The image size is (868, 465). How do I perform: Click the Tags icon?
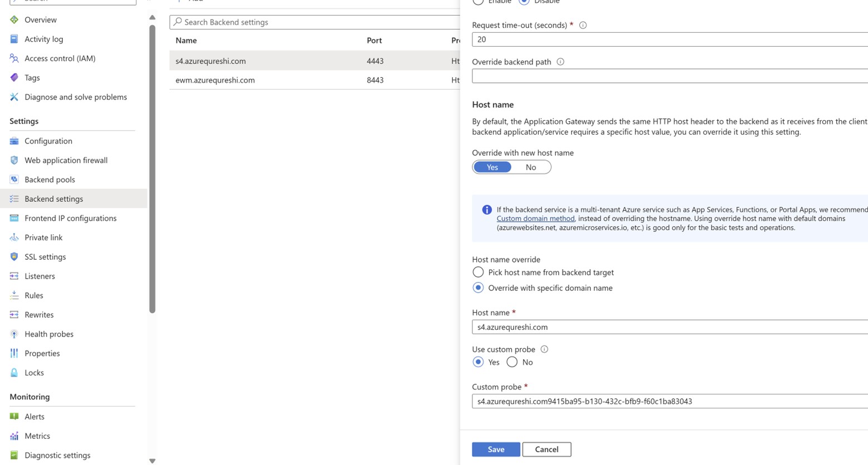14,77
